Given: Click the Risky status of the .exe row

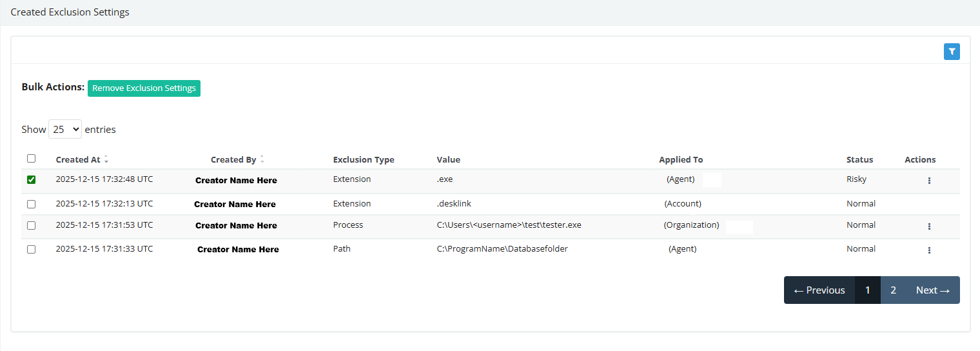Looking at the screenshot, I should [x=856, y=179].
